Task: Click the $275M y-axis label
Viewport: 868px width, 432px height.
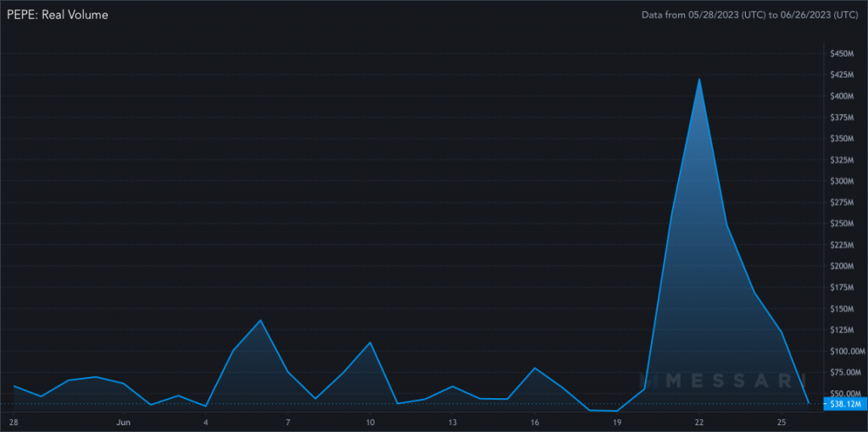Action: (842, 202)
